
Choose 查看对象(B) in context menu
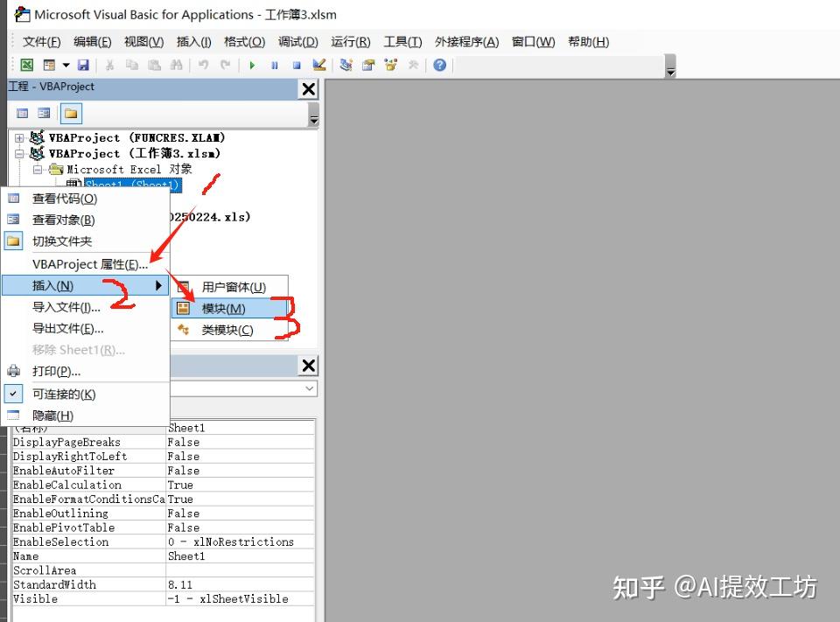click(86, 220)
